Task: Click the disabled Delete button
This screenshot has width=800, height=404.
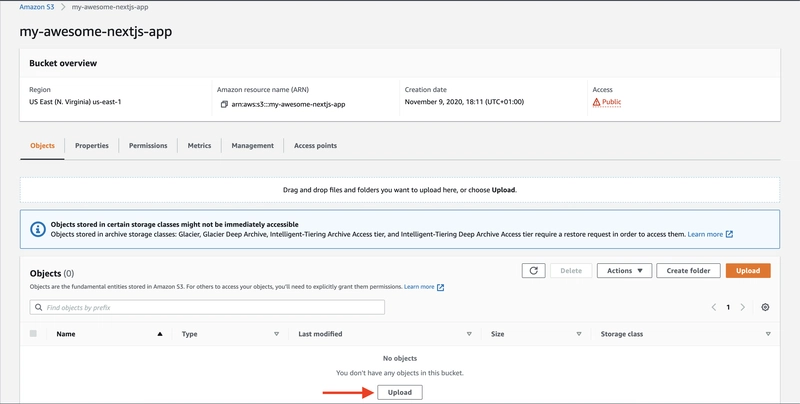Action: [x=571, y=270]
